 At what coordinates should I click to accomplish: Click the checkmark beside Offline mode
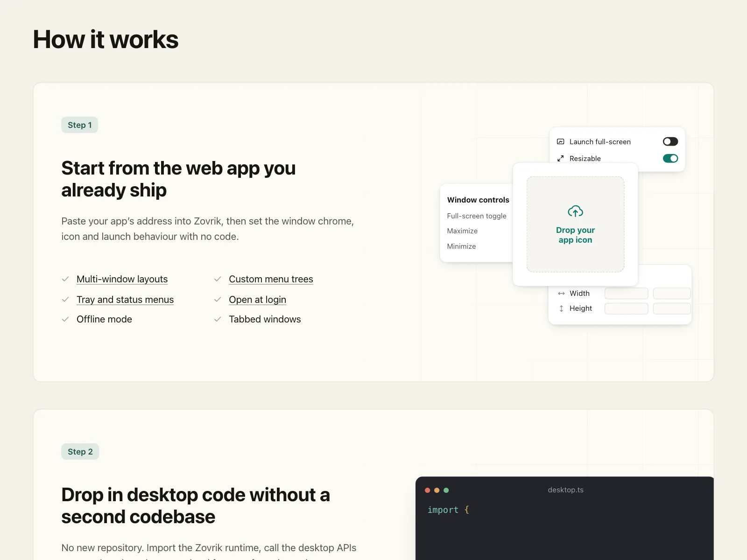point(65,319)
